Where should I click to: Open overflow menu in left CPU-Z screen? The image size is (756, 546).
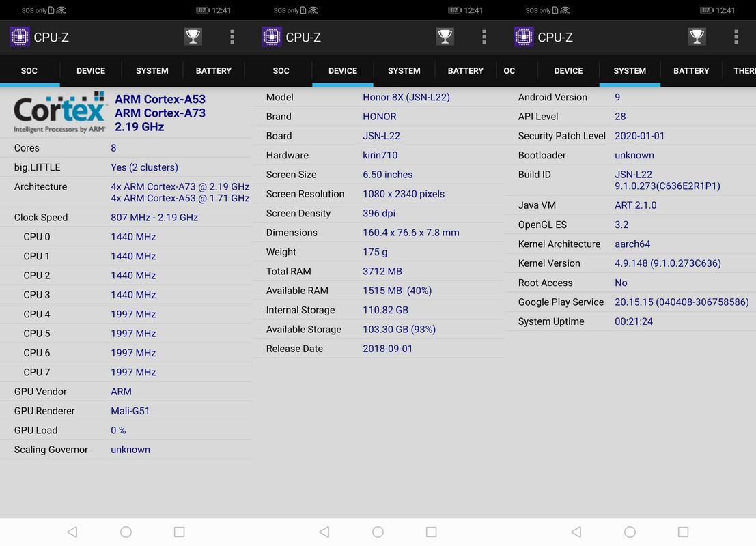[232, 37]
